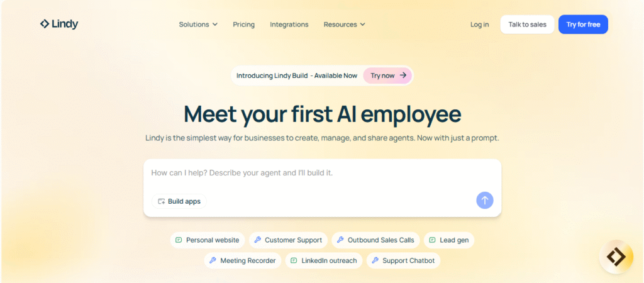Click the Customer Support wrench icon
The width and height of the screenshot is (644, 283).
[257, 240]
